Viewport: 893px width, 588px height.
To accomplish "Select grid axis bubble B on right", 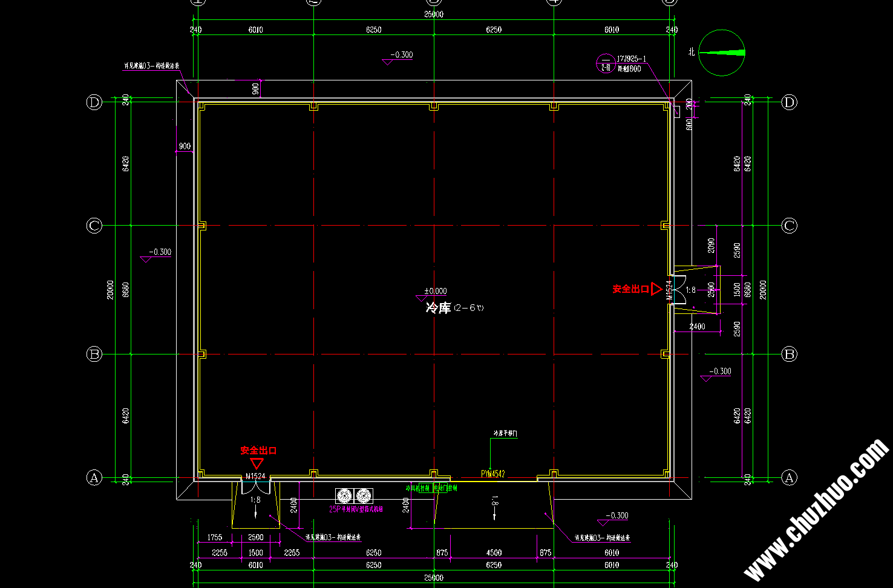I will click(789, 354).
